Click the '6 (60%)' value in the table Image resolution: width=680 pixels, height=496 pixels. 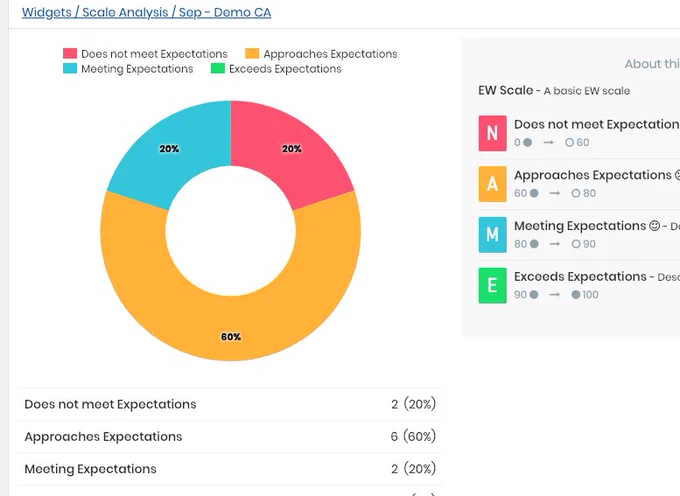click(x=413, y=436)
